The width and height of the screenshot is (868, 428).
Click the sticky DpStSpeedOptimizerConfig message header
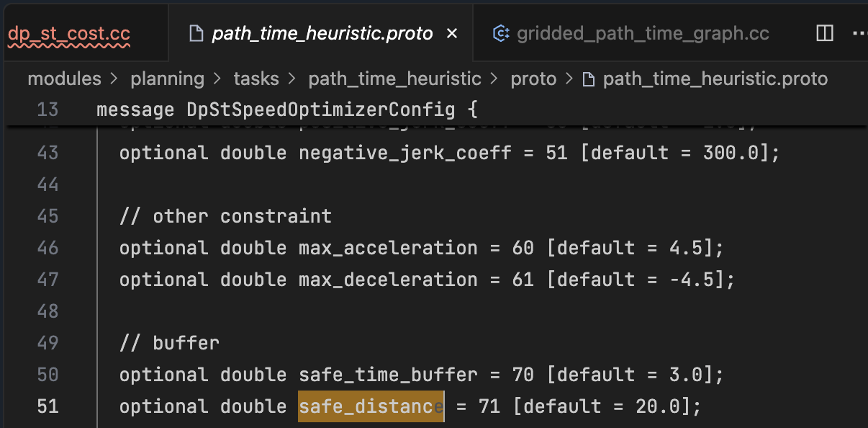click(286, 110)
